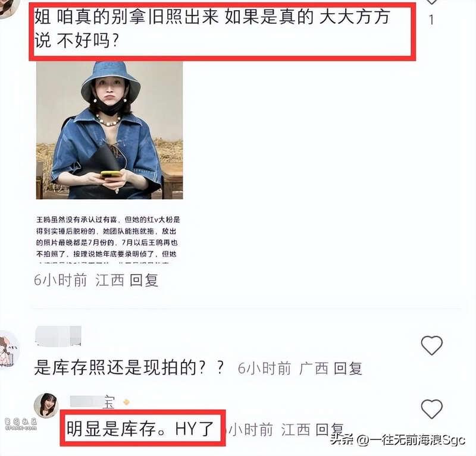The image size is (476, 456).
Task: Open the top commenter's avatar
Action: click(7, 8)
